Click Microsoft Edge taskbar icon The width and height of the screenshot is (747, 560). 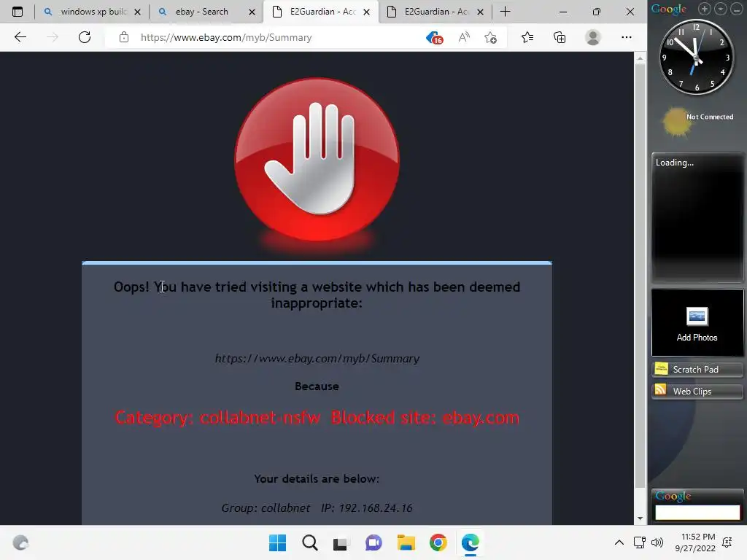pos(471,542)
